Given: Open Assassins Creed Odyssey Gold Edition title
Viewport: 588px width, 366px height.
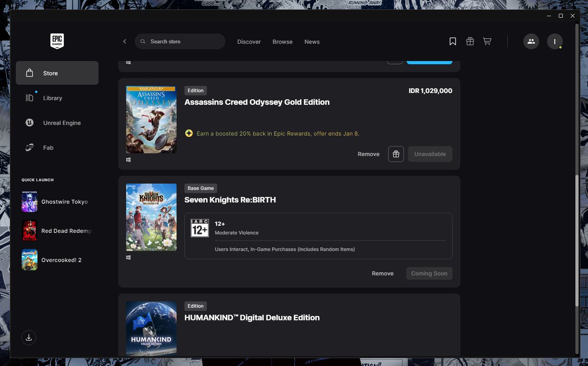Looking at the screenshot, I should pos(257,102).
